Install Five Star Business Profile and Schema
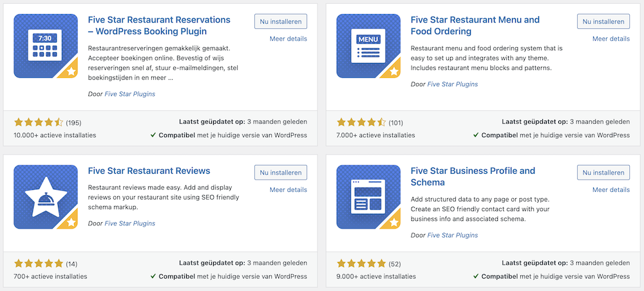 click(603, 173)
